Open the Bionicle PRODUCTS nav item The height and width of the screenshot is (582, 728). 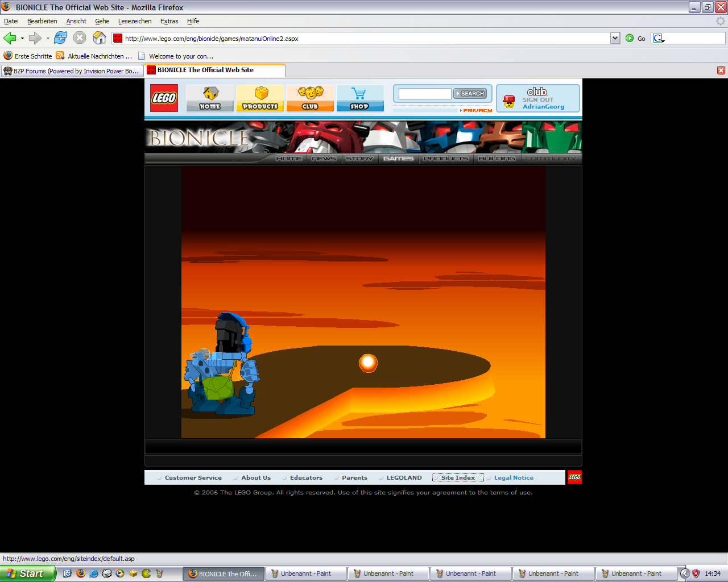[446, 159]
